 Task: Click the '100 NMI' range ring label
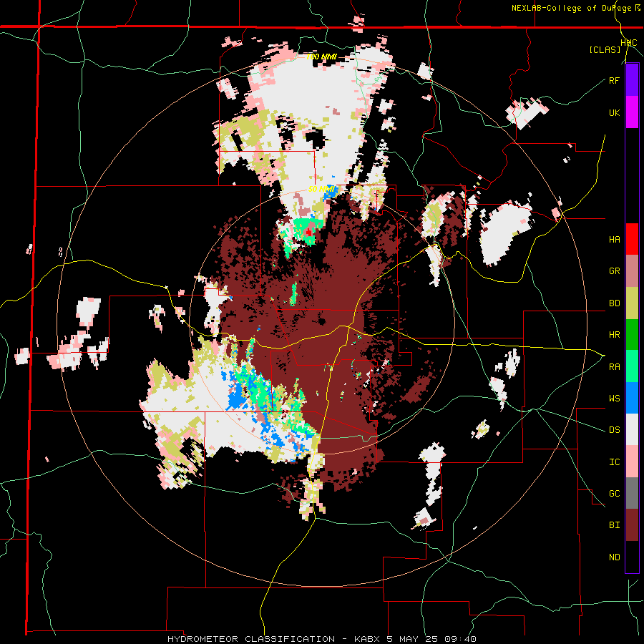click(x=321, y=57)
